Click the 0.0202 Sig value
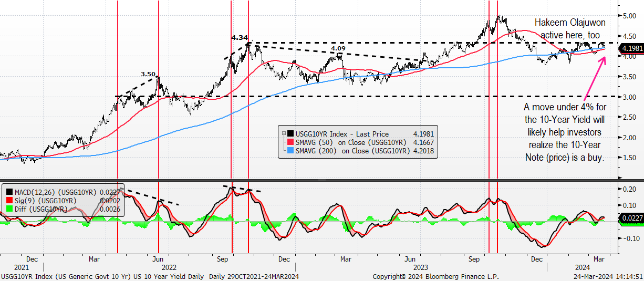 click(x=109, y=201)
